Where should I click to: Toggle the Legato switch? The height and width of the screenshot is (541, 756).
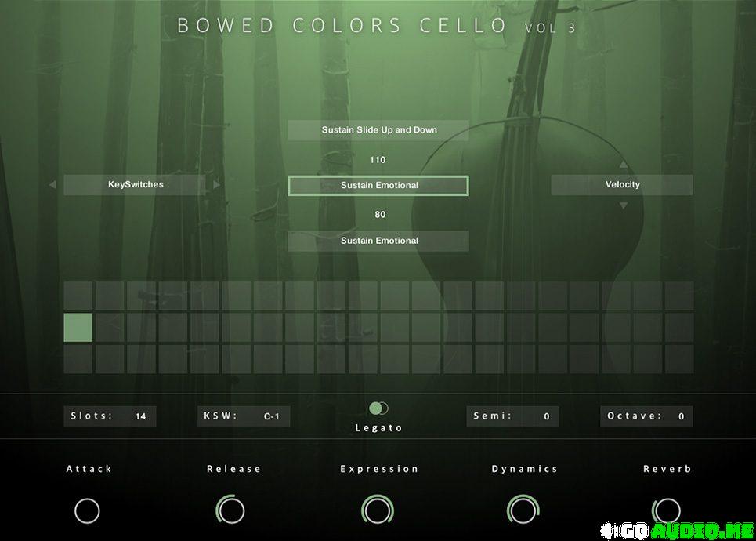(378, 408)
